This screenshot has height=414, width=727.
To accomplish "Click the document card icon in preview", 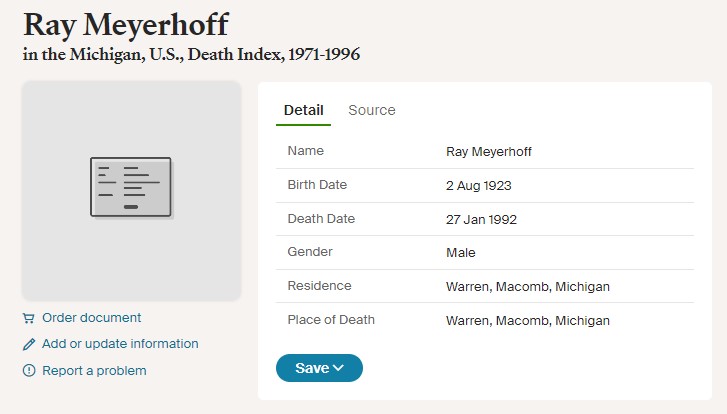I will 131,187.
